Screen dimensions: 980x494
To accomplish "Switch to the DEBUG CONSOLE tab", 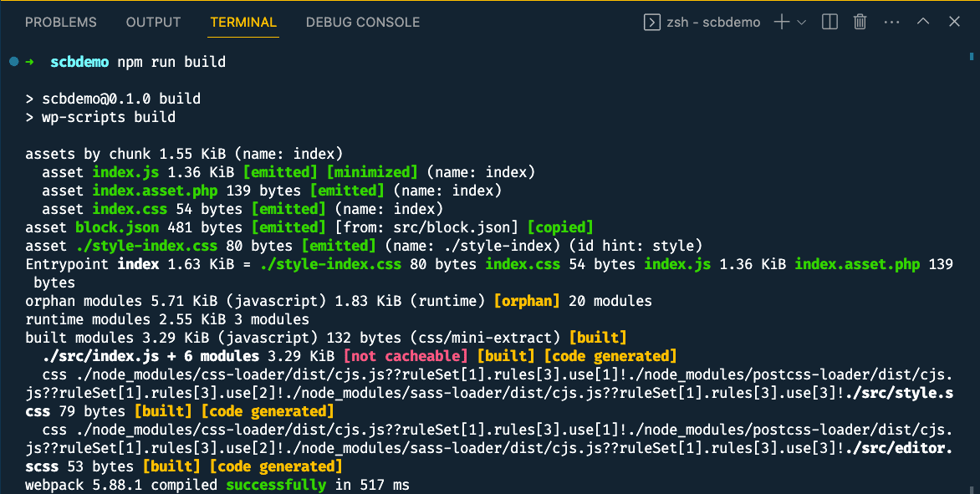I will (x=362, y=23).
